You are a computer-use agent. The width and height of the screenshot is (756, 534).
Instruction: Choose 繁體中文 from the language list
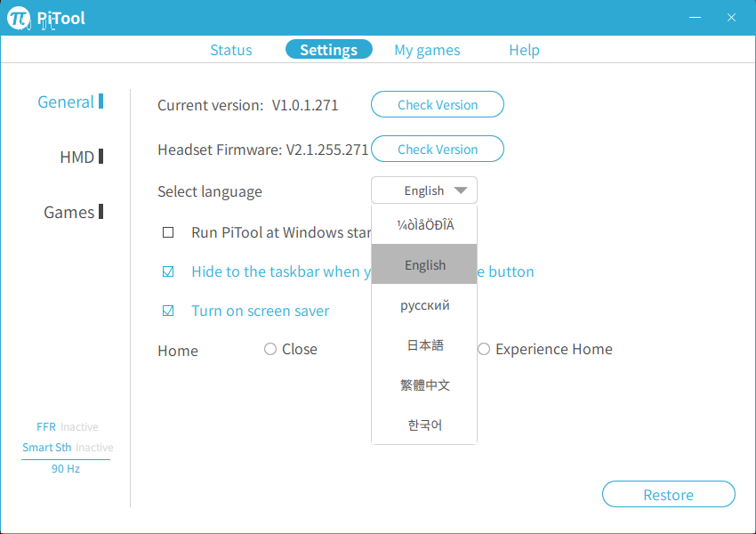pyautogui.click(x=424, y=384)
